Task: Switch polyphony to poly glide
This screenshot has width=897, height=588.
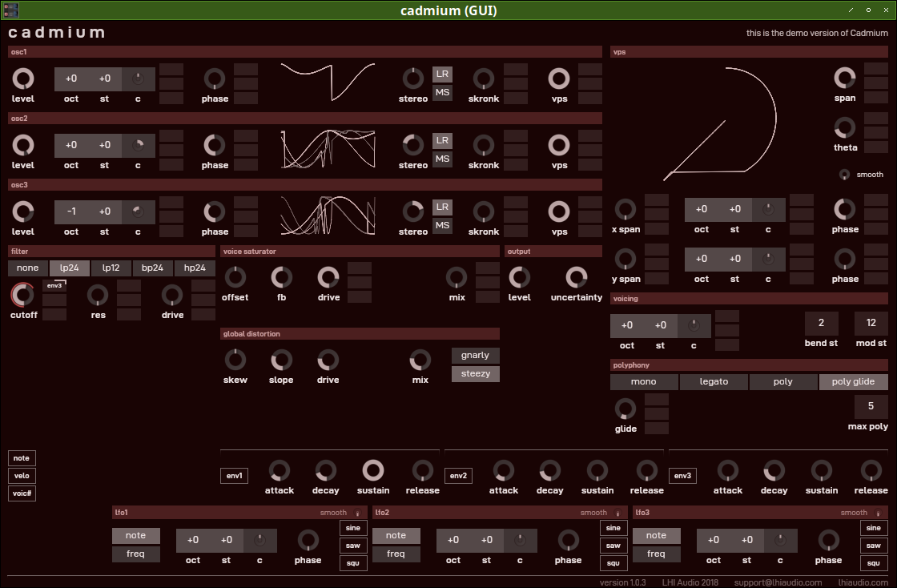Action: tap(853, 381)
